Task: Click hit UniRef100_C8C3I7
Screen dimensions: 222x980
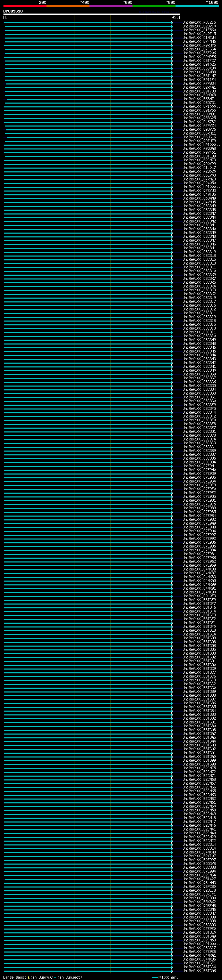Action: click(199, 948)
